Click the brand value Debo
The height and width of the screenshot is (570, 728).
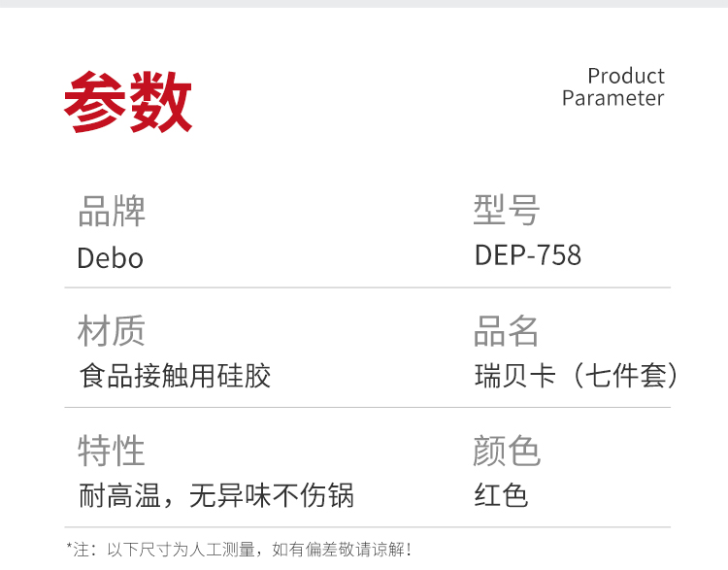[x=110, y=258]
